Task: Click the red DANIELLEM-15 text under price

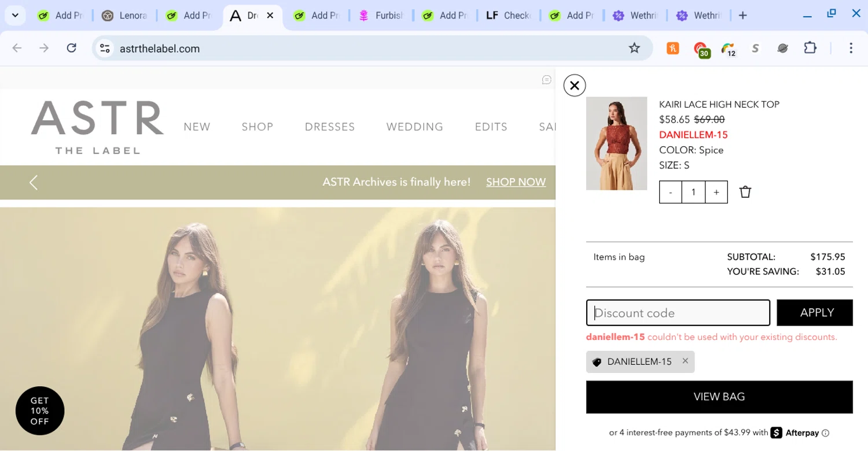Action: [693, 135]
